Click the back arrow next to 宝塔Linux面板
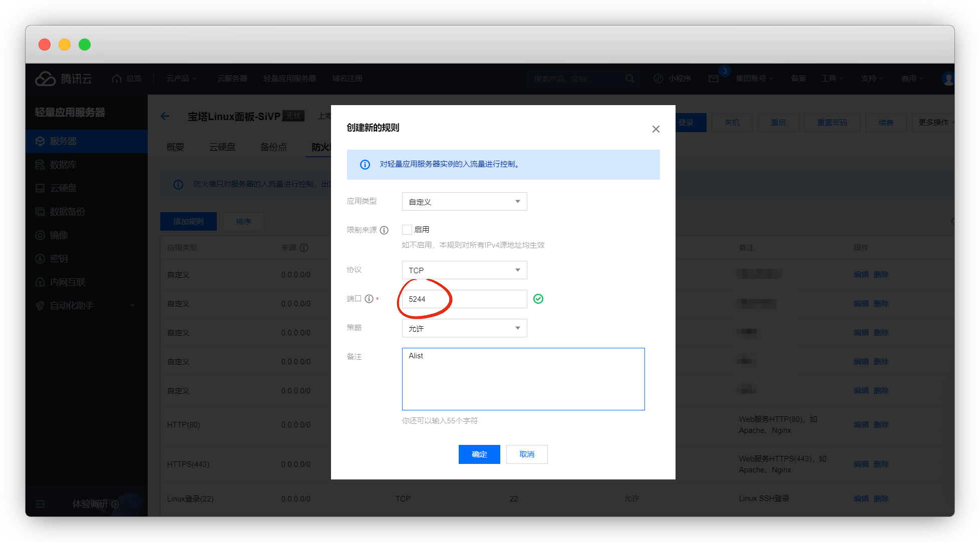 point(165,116)
